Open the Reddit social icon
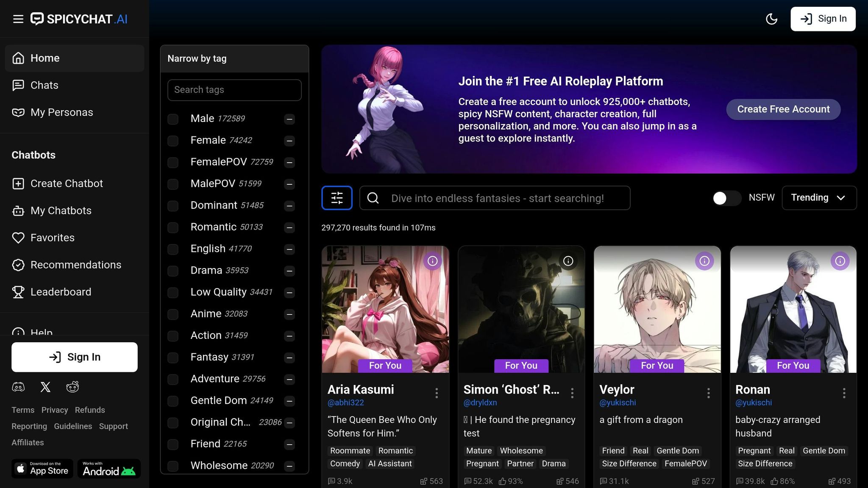Screen dimensions: 868x488 tap(72, 387)
